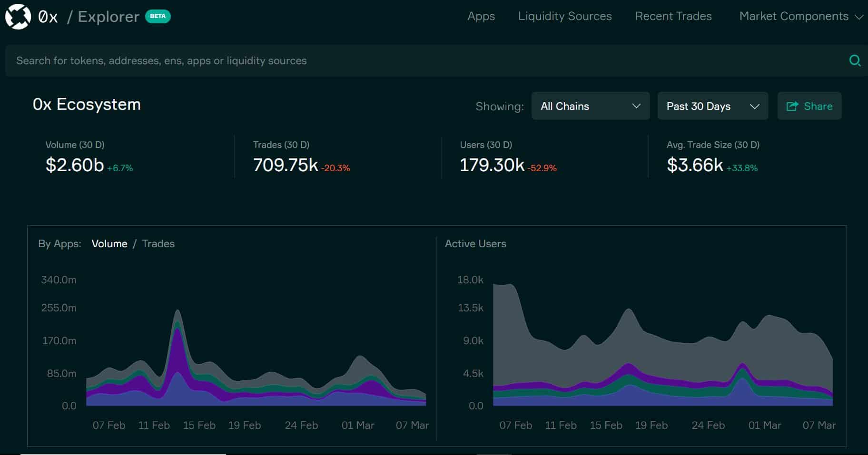Click 01 Mar on volume chart axis
868x455 pixels.
point(358,425)
